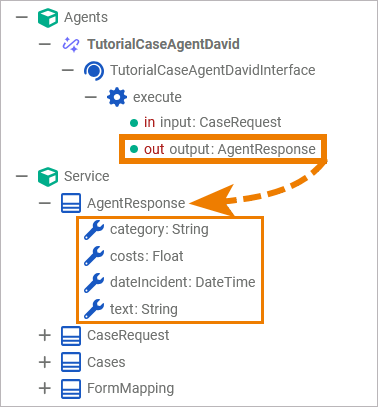This screenshot has width=378, height=407.
Task: Expand the Cases class node
Action: coord(45,362)
